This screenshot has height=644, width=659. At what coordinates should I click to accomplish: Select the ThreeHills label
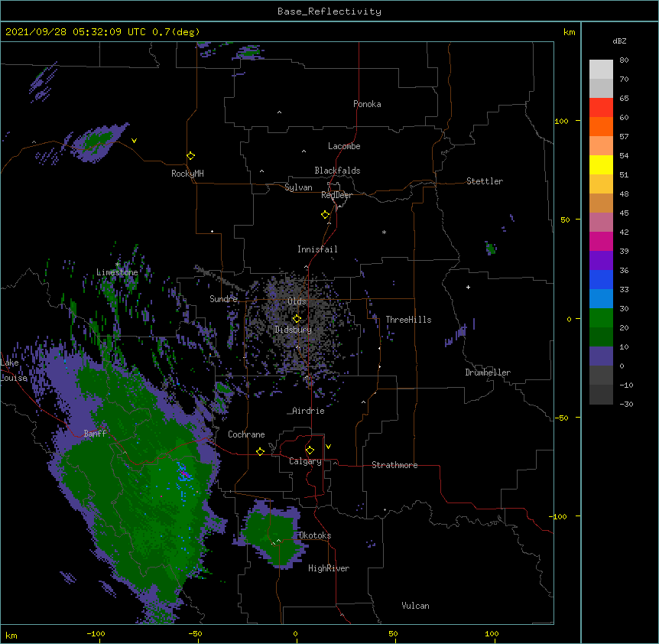click(x=408, y=320)
